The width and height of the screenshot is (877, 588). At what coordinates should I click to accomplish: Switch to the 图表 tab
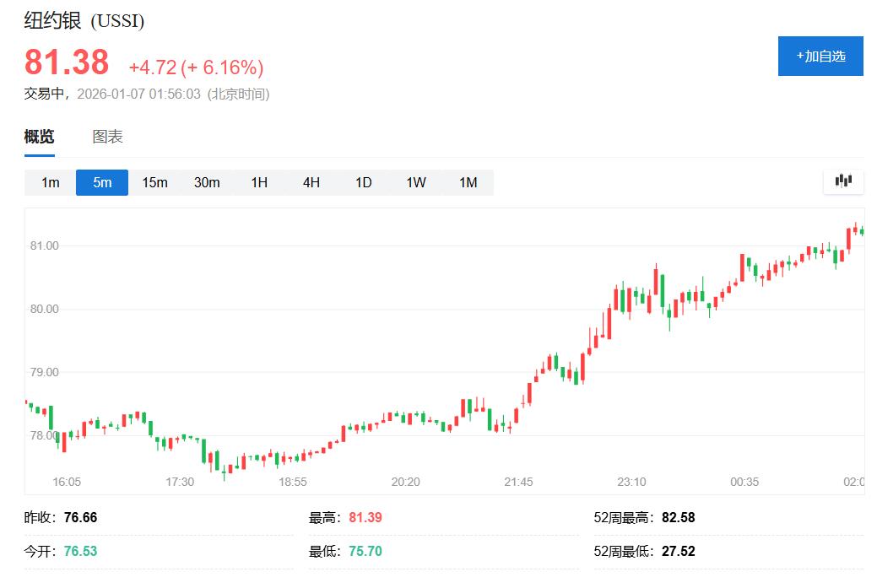(x=105, y=136)
